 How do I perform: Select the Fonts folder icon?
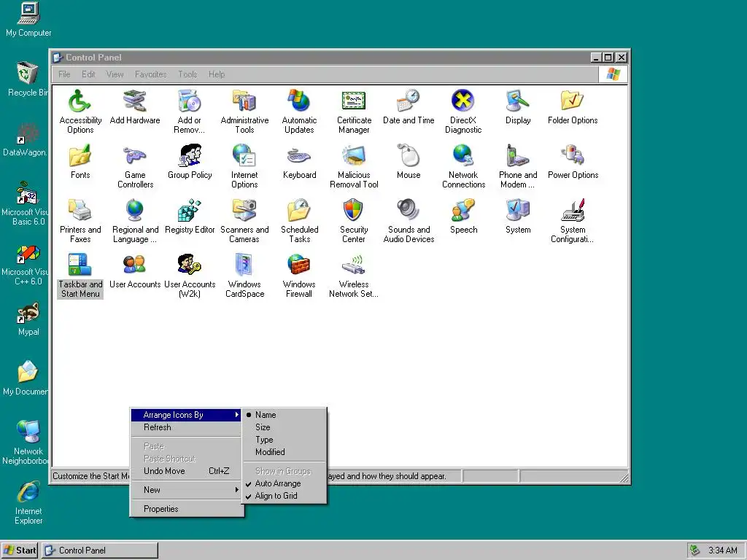tap(80, 156)
